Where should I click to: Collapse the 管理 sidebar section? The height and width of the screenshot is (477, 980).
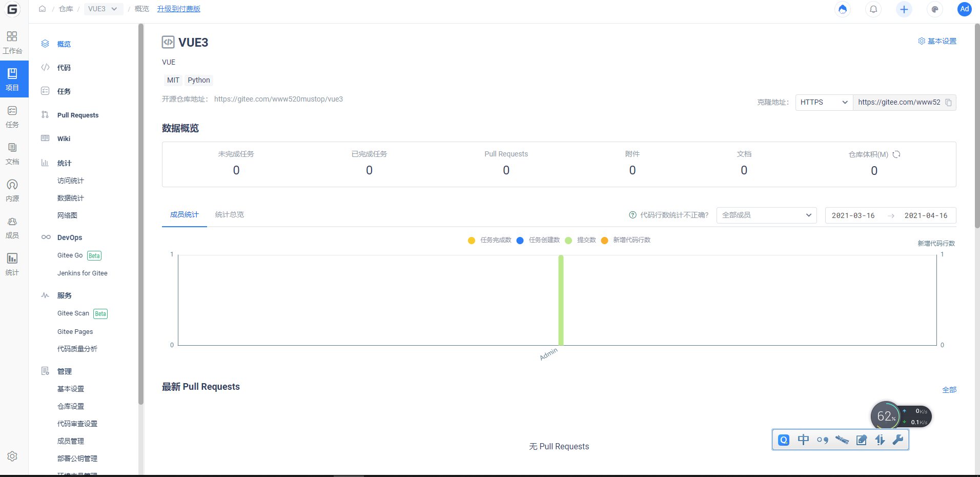(64, 371)
